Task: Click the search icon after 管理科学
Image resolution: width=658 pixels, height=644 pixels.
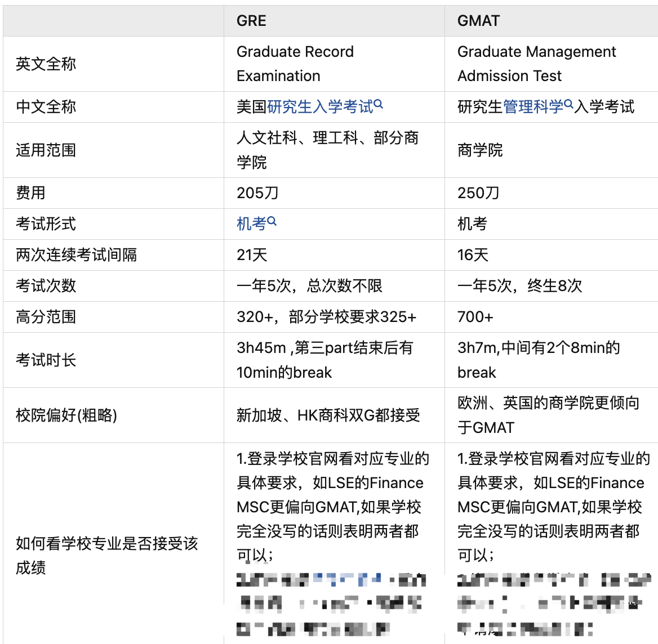Action: pos(568,104)
